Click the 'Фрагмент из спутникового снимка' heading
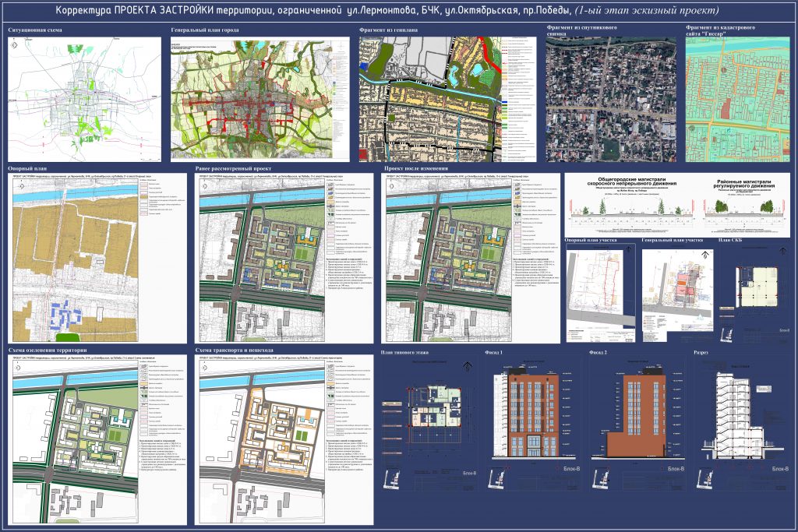 pos(581,30)
